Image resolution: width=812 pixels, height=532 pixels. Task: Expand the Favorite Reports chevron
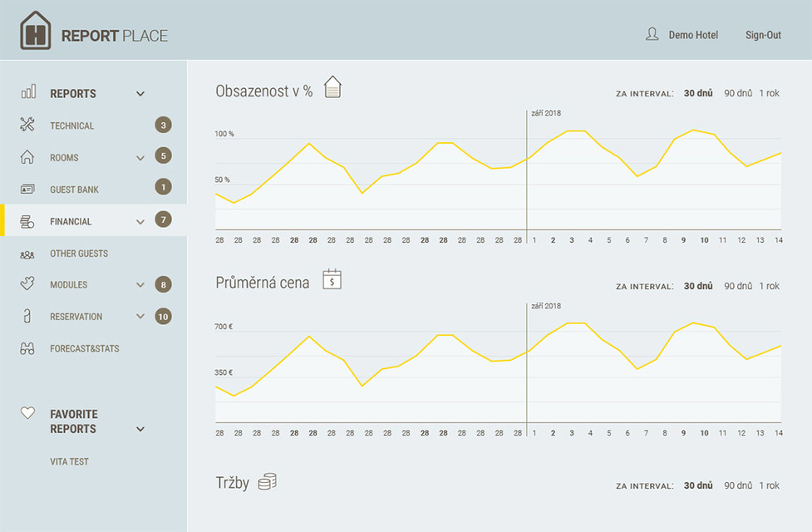coord(140,429)
